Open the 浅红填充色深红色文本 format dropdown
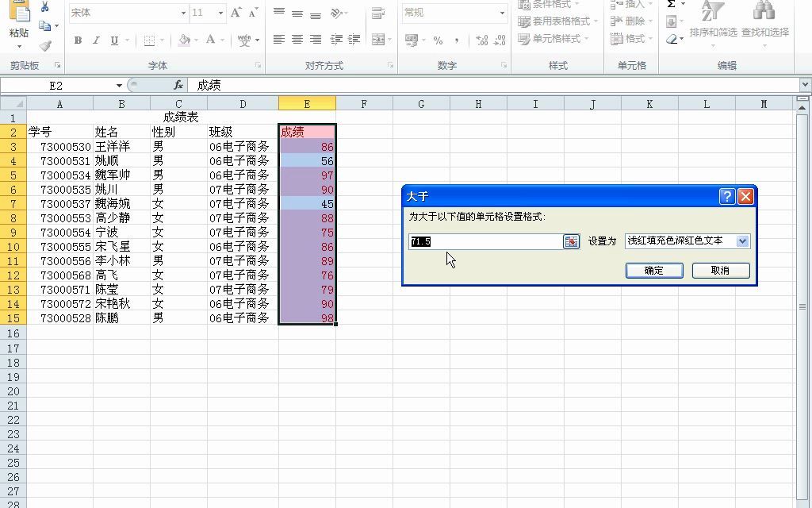Viewport: 812px width, 508px height. [688, 241]
